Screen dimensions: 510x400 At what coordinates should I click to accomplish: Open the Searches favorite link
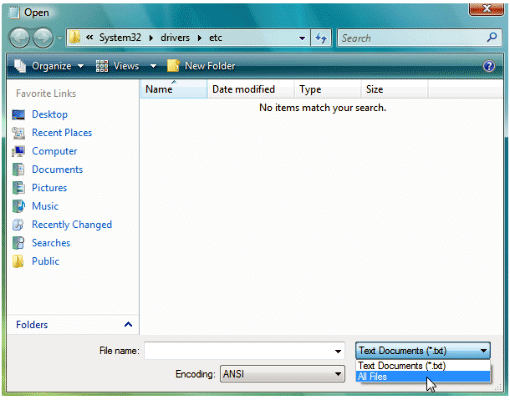point(51,243)
